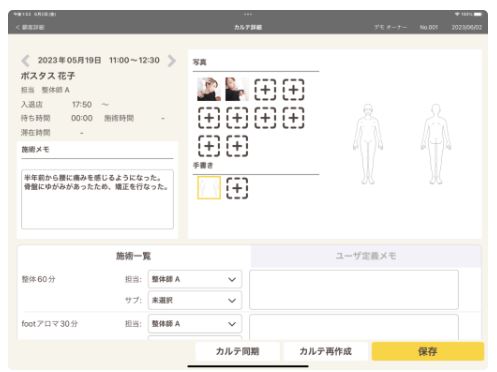
Task: Tap the three-dot multitasking indicator at top
Action: coord(248,14)
